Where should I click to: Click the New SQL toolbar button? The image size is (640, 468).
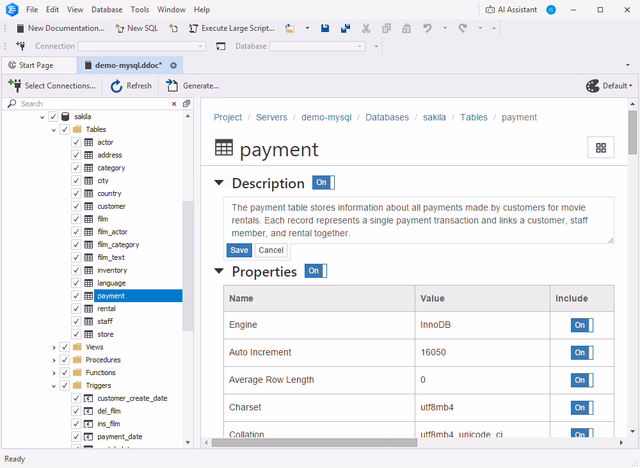click(x=137, y=28)
